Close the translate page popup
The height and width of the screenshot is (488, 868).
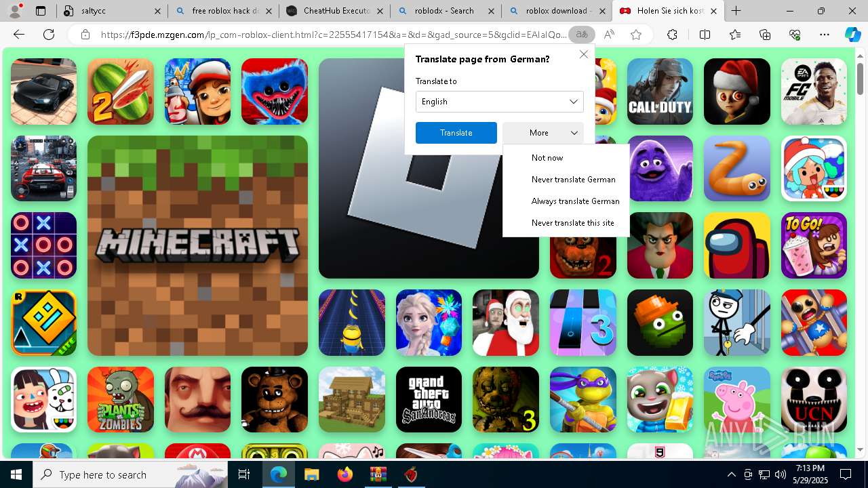tap(583, 54)
